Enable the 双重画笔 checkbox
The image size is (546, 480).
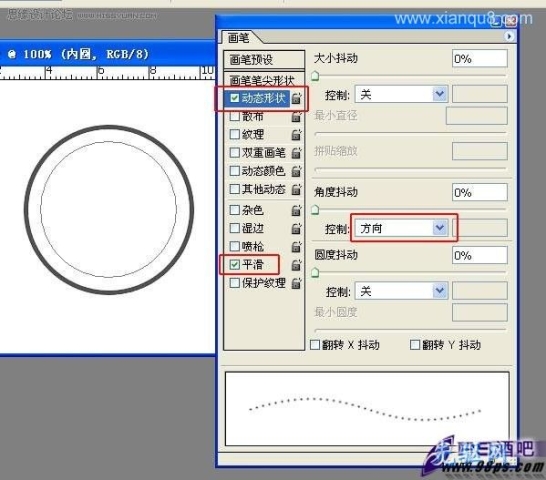click(235, 153)
